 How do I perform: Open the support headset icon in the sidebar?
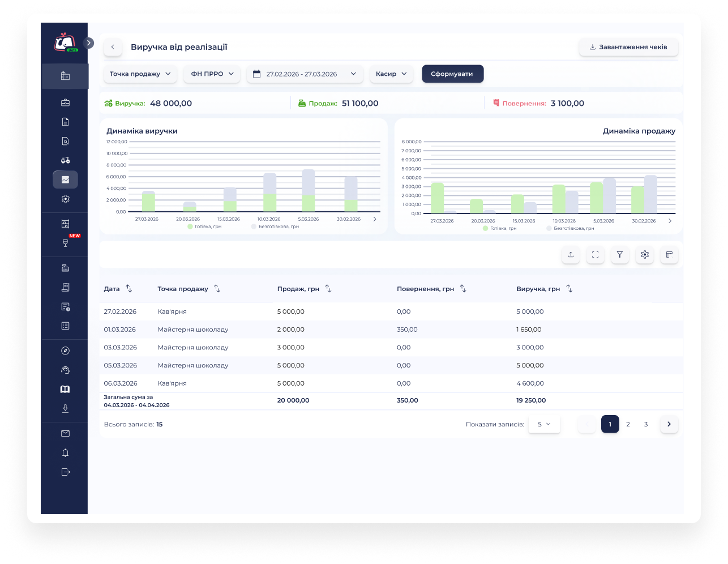point(65,370)
